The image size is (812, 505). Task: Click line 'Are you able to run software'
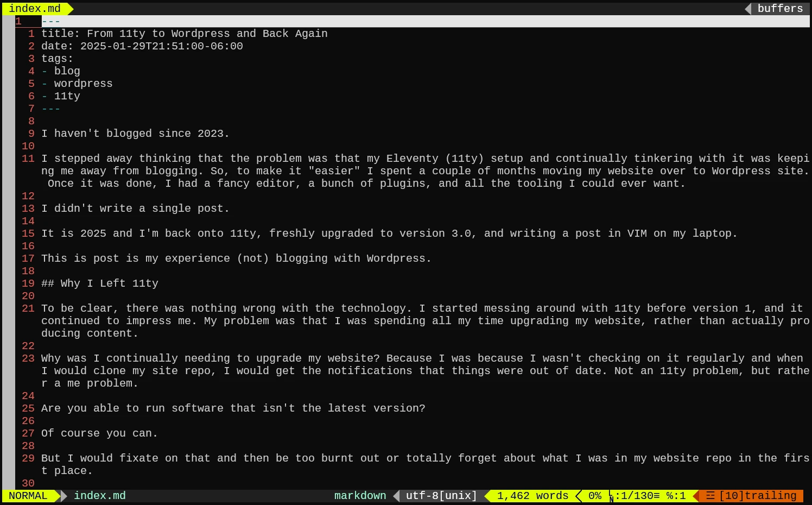coord(233,408)
